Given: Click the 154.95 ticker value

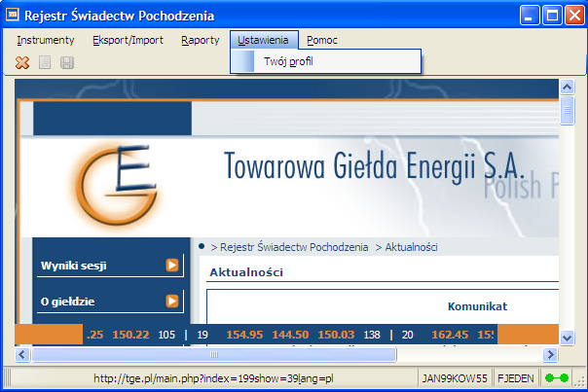Looking at the screenshot, I should (x=244, y=335).
